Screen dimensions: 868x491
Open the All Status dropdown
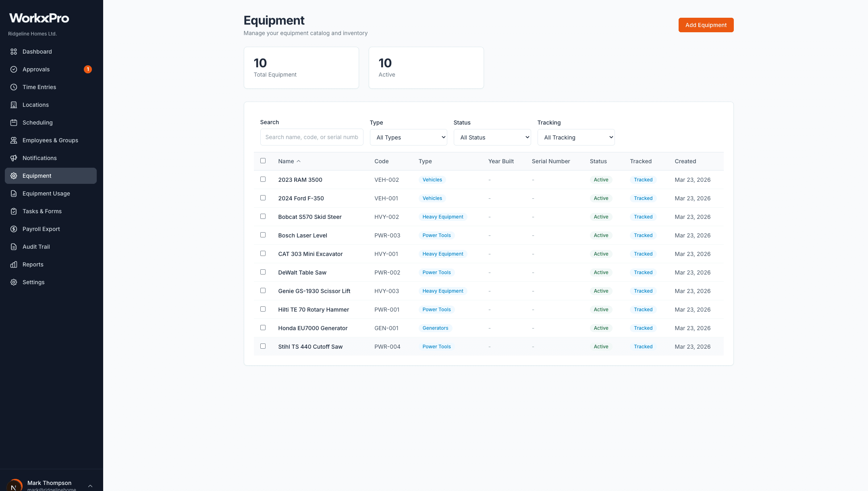492,137
